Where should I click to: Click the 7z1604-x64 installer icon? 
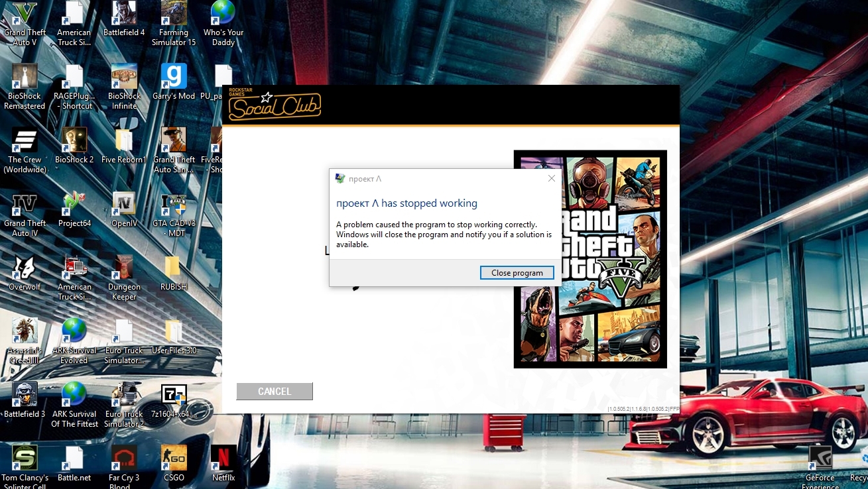point(174,400)
